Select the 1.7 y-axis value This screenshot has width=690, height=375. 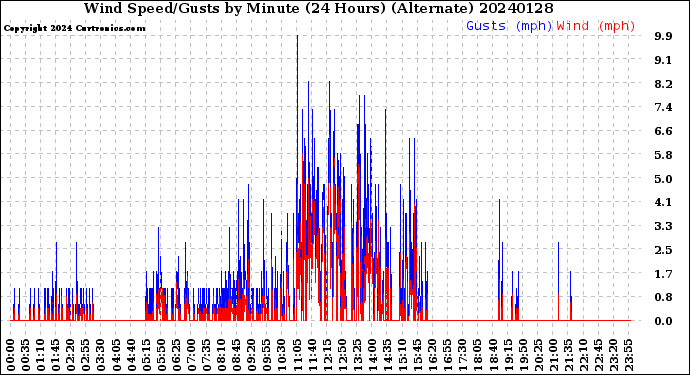click(663, 274)
